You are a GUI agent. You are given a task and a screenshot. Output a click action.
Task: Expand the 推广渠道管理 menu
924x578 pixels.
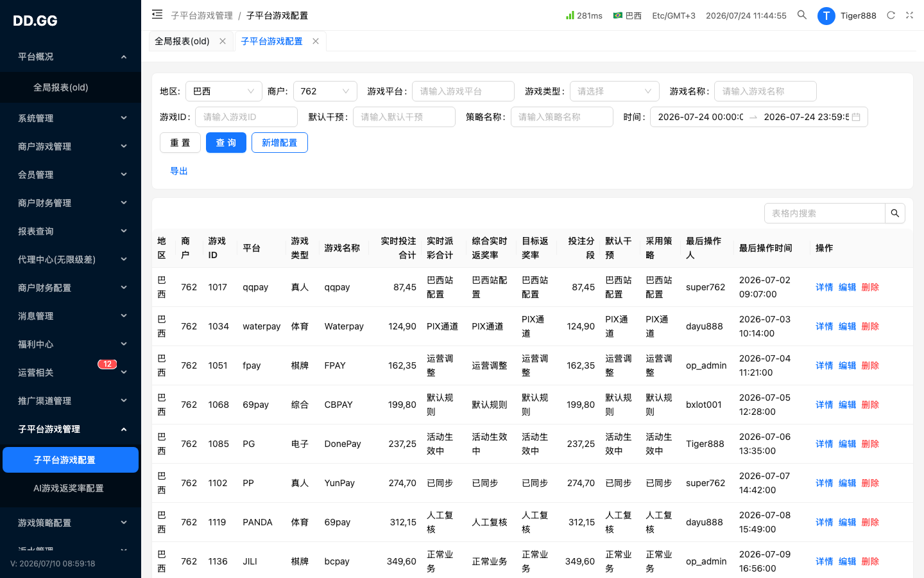point(71,401)
